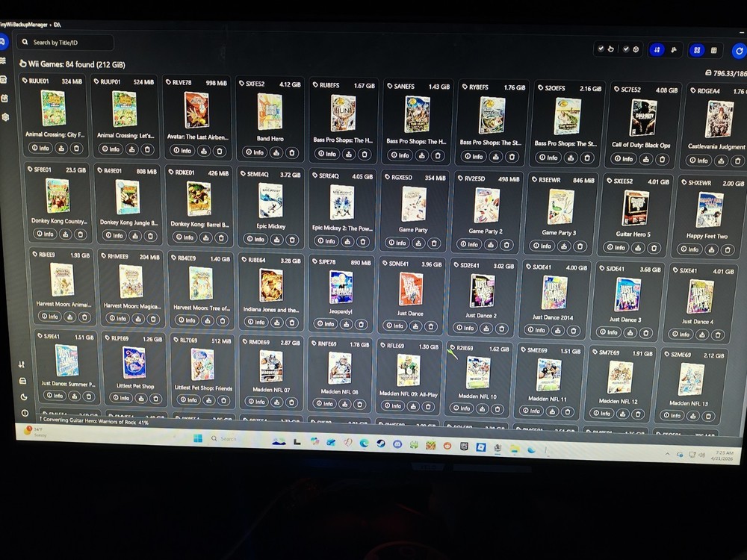Viewport: 747px width, 560px height.
Task: Click Info button for Madden NFL 10
Action: (462, 408)
